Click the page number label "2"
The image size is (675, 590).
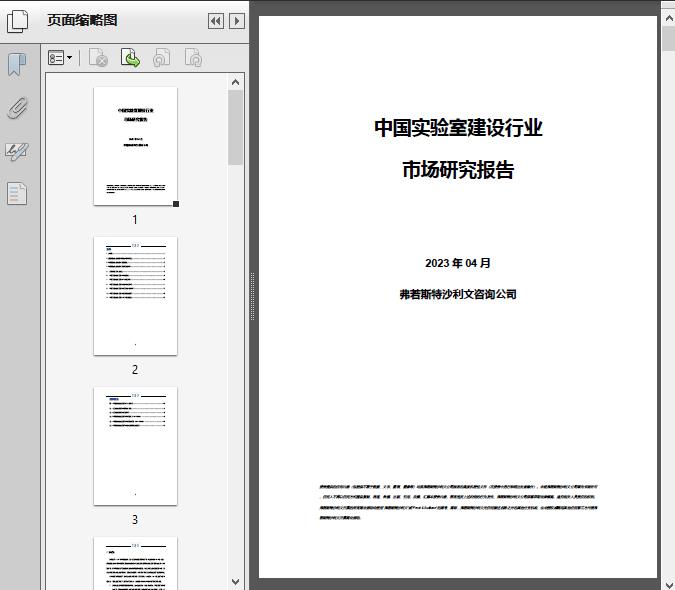(135, 370)
